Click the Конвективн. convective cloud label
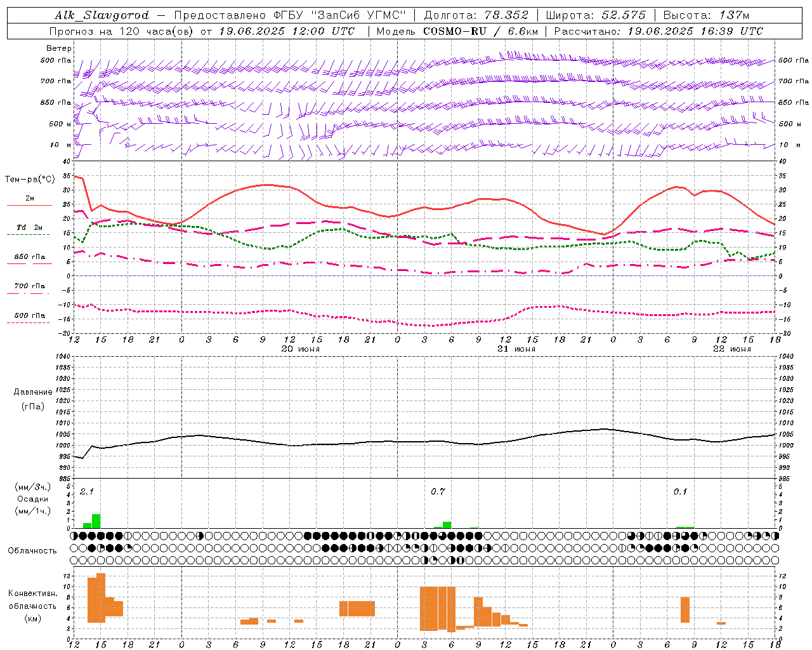The height and width of the screenshot is (650, 812). [32, 594]
